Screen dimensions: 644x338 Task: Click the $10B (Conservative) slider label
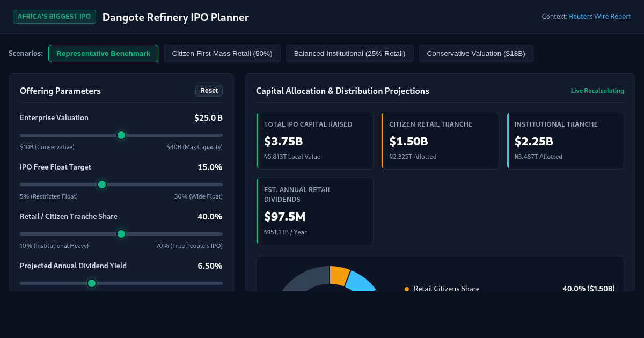[x=47, y=147]
